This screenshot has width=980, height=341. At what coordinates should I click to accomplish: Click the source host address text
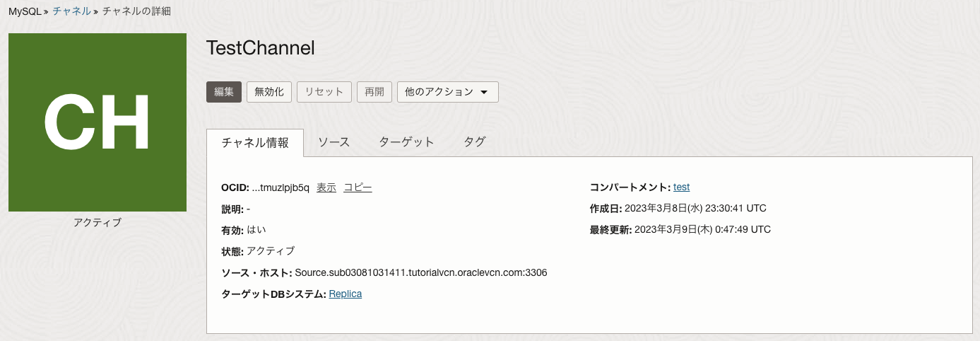[420, 272]
